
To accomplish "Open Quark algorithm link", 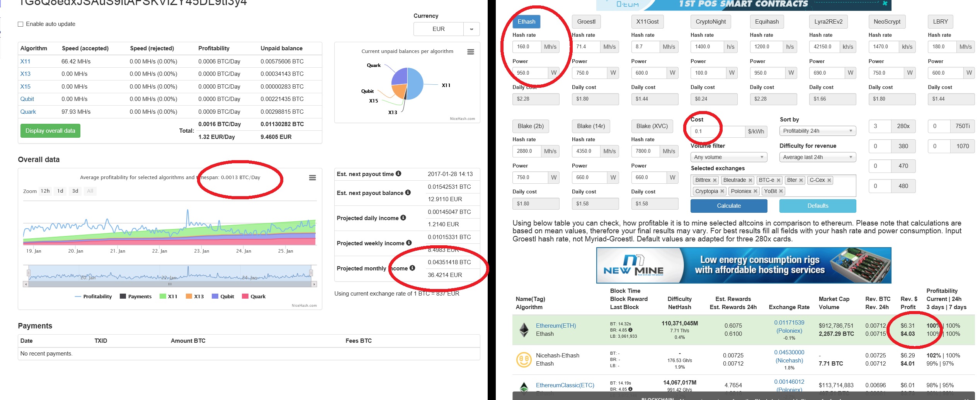I will coord(28,112).
